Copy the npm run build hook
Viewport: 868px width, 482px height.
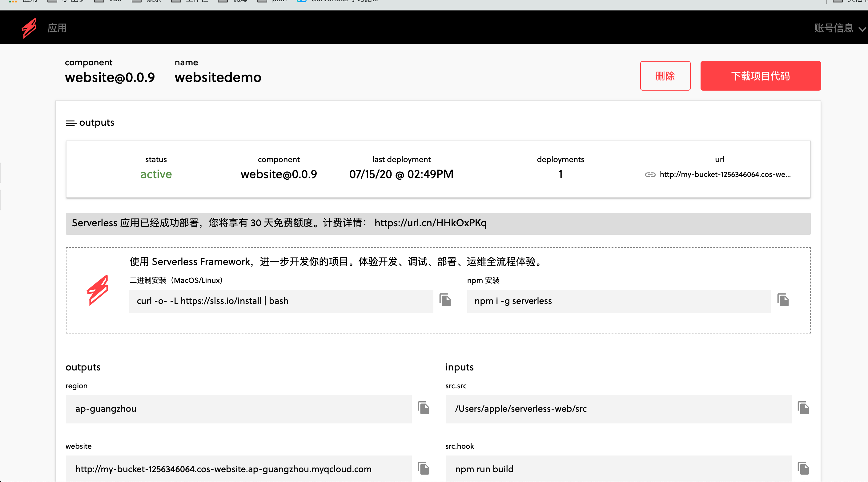(803, 468)
